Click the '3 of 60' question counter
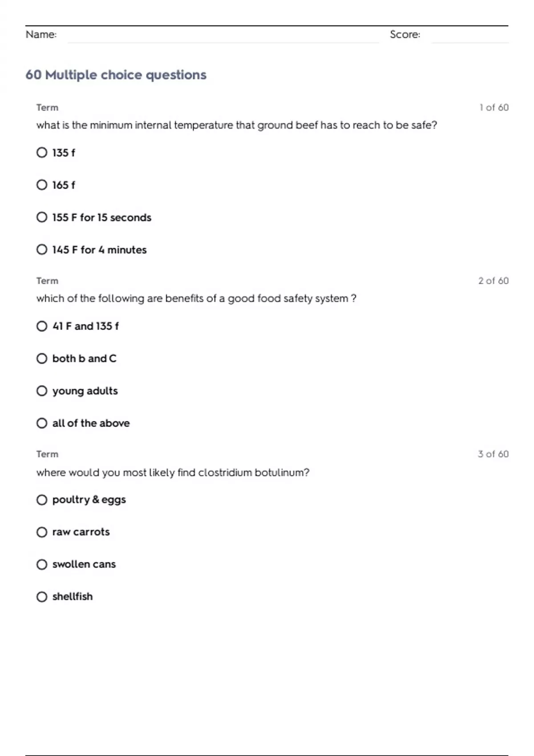Image resolution: width=534 pixels, height=756 pixels. (x=493, y=454)
